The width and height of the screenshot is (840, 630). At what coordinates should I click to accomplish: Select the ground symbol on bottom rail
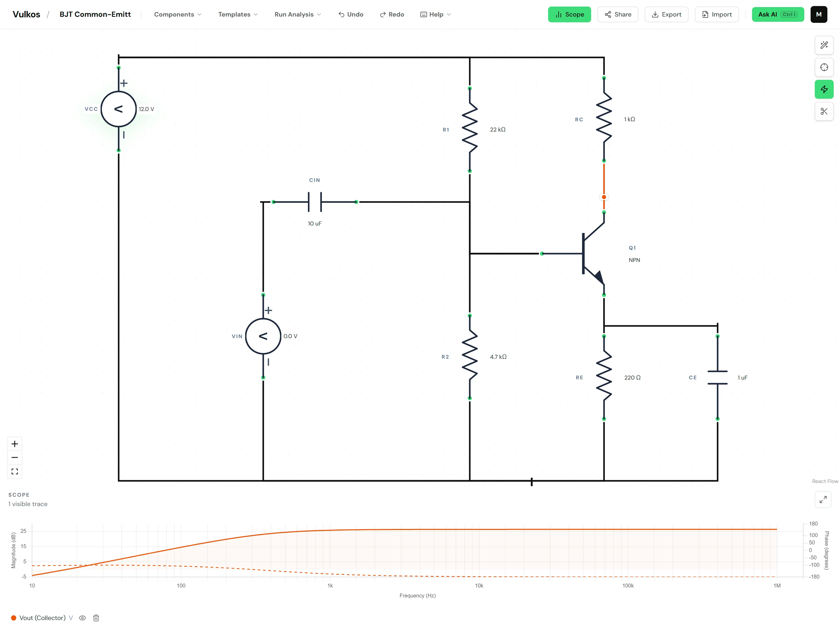532,481
